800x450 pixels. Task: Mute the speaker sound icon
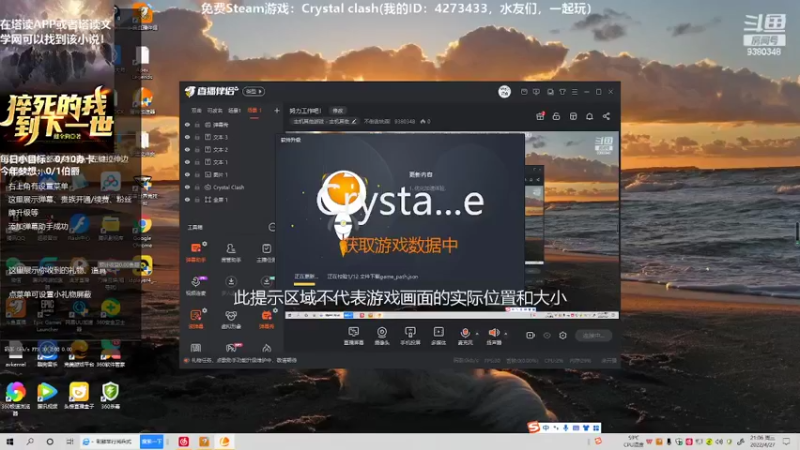click(493, 335)
